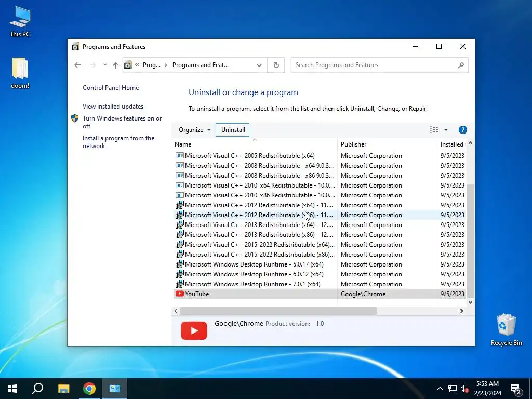Select Visual C++ 2008 Redistributable x86 row

(319, 176)
